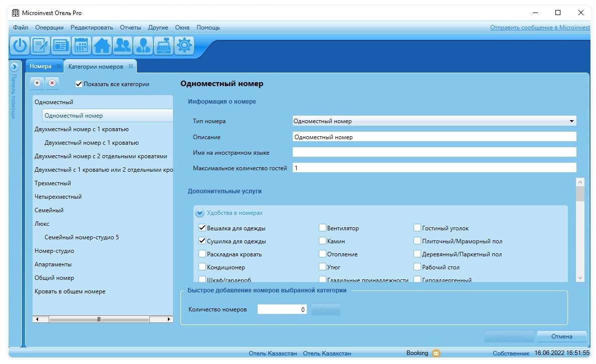Click the Имя на иностранном языке field
The width and height of the screenshot is (596, 364).
(434, 152)
